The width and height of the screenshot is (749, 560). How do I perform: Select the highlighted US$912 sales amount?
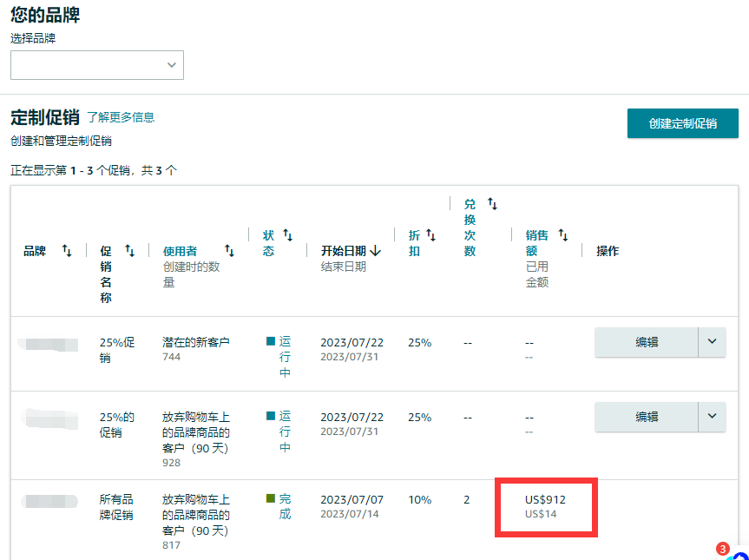tap(545, 499)
